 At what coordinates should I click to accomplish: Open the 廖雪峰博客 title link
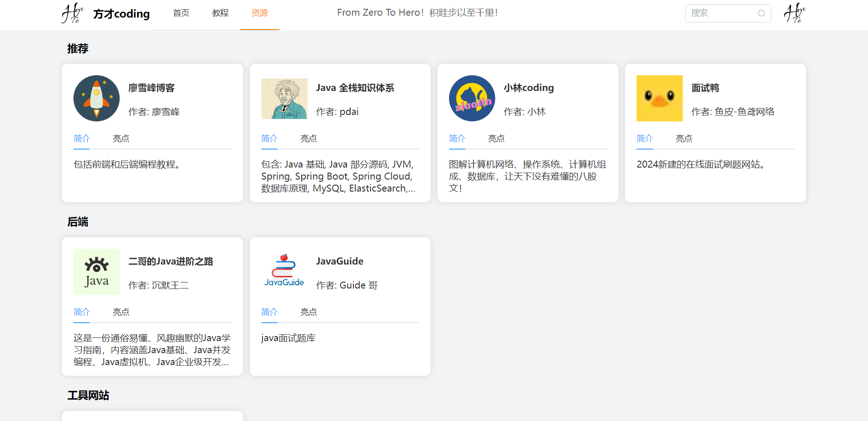point(152,88)
